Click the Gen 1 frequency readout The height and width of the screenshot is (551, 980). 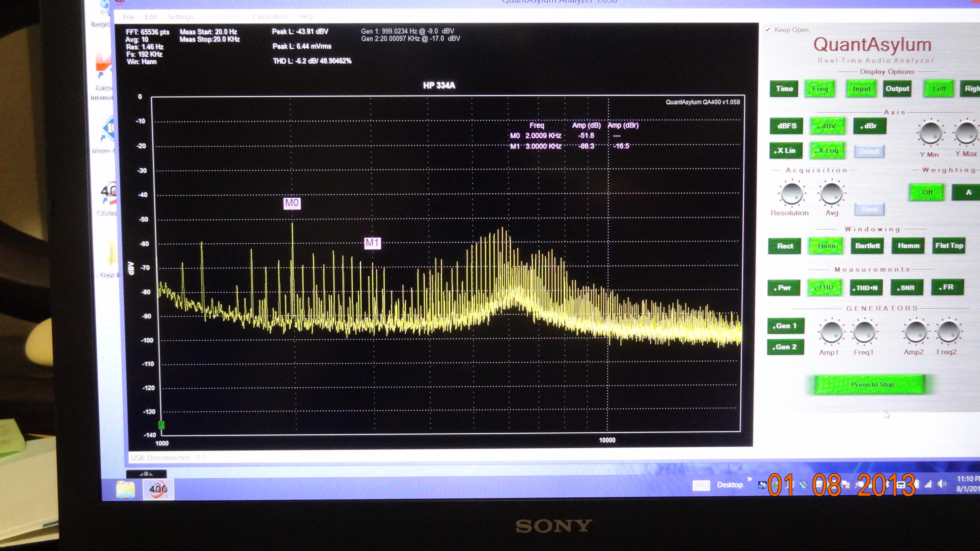coord(407,31)
